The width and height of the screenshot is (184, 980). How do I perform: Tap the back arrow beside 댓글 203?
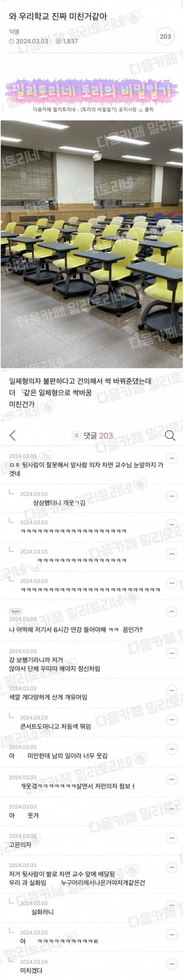(x=13, y=435)
